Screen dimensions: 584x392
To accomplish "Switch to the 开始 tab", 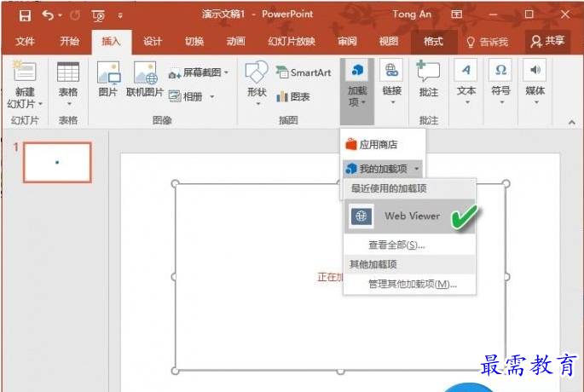I will pyautogui.click(x=70, y=41).
